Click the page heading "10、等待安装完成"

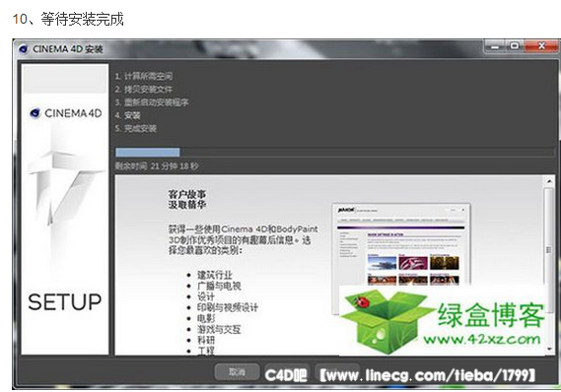coord(68,19)
